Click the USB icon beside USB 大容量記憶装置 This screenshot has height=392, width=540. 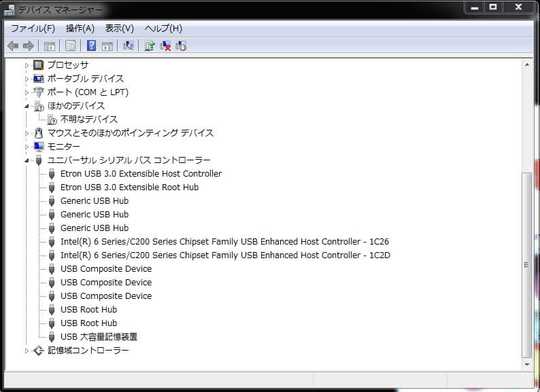coord(52,336)
